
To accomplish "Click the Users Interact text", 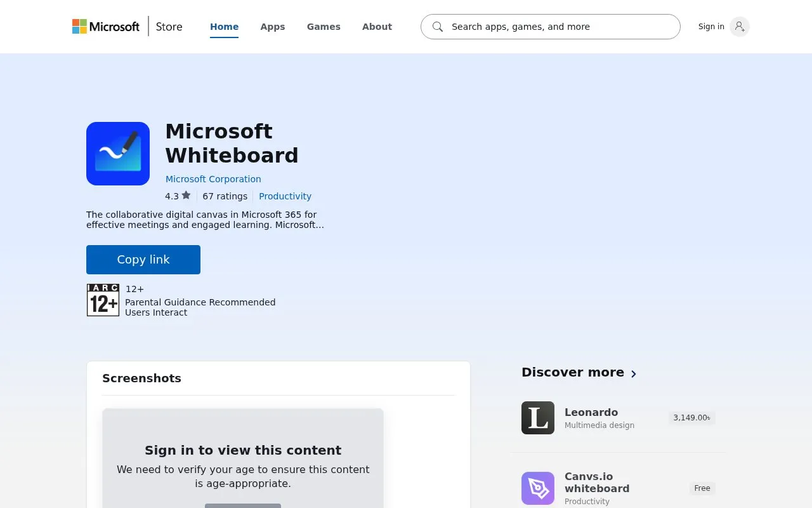I will (156, 312).
